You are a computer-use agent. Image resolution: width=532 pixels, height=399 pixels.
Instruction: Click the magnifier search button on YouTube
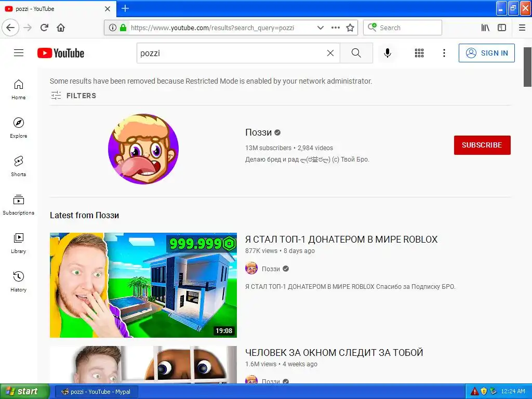[x=356, y=53]
